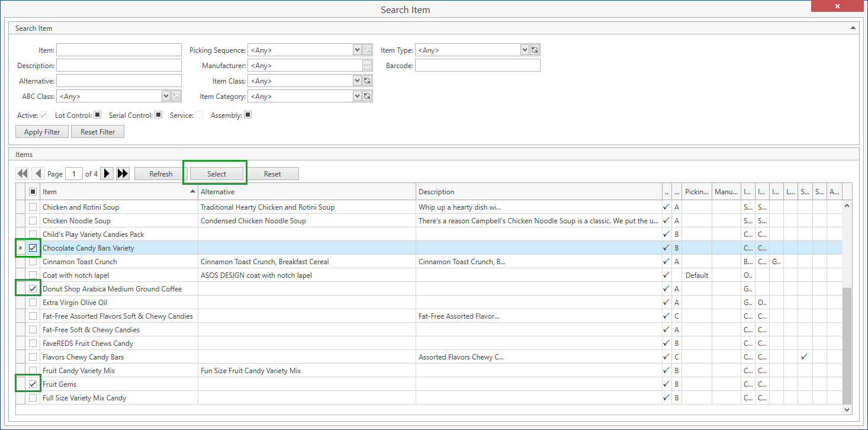Screen dimensions: 868x430
Task: Click the refresh icon beside Item Category
Action: point(367,95)
